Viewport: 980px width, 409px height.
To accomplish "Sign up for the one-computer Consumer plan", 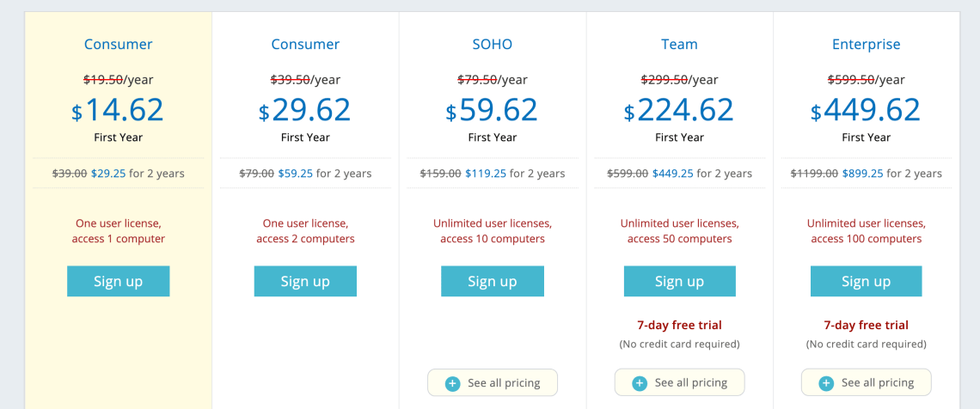I will click(119, 281).
